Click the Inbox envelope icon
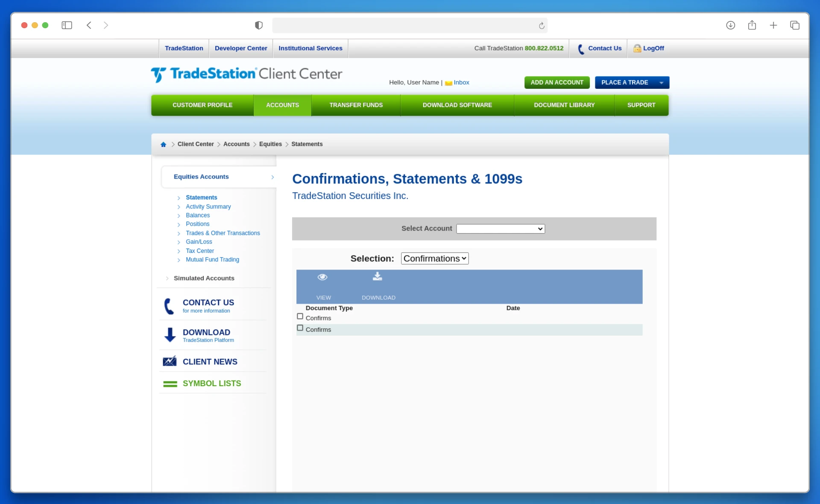 click(448, 83)
